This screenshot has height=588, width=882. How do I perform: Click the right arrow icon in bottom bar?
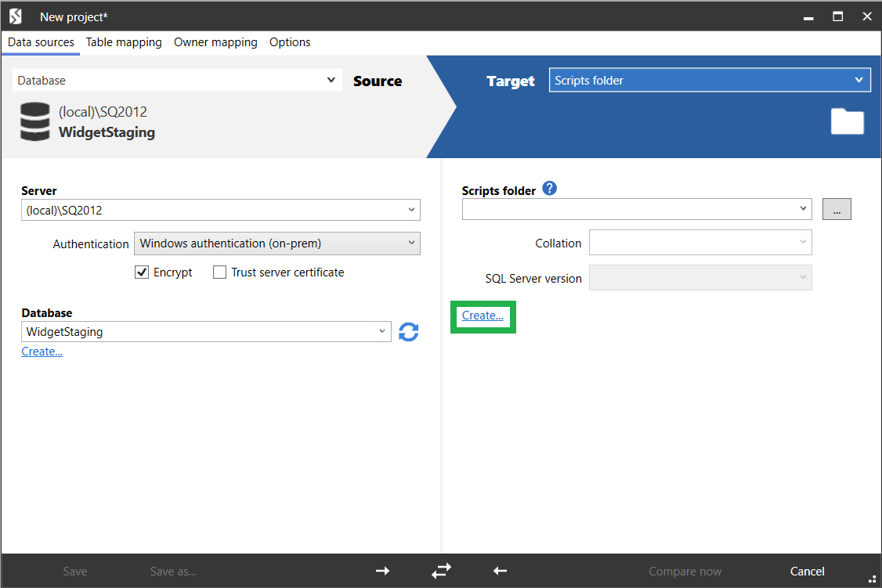(382, 571)
